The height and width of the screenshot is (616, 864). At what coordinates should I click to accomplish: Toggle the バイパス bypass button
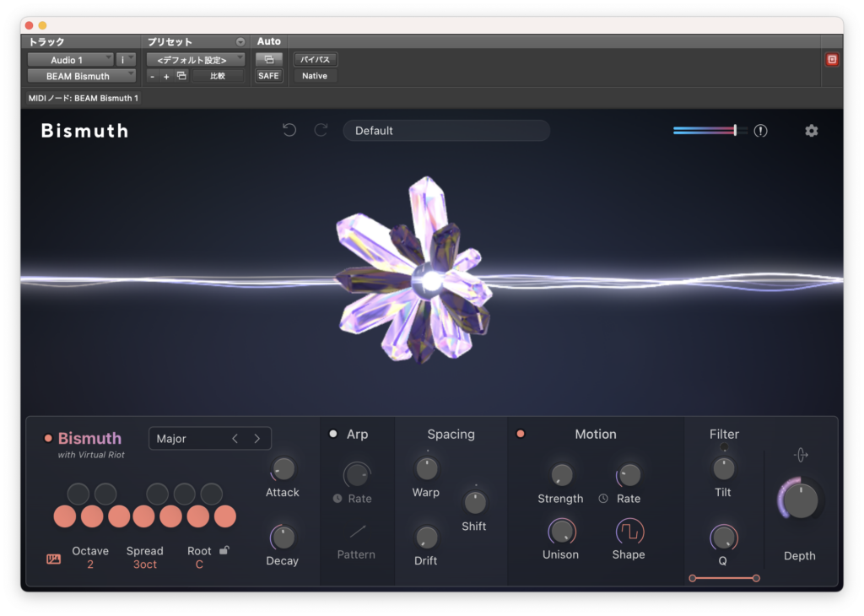point(316,60)
